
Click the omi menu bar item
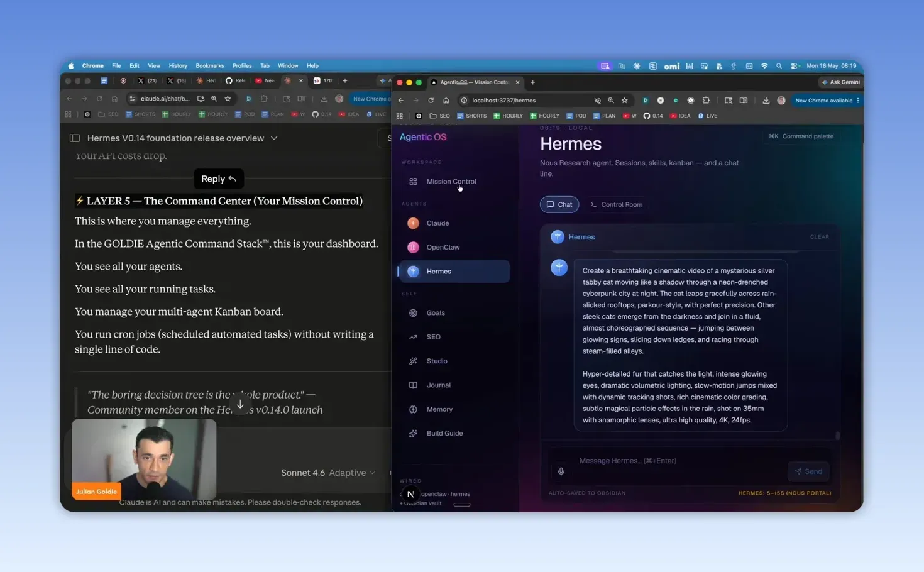tap(672, 66)
